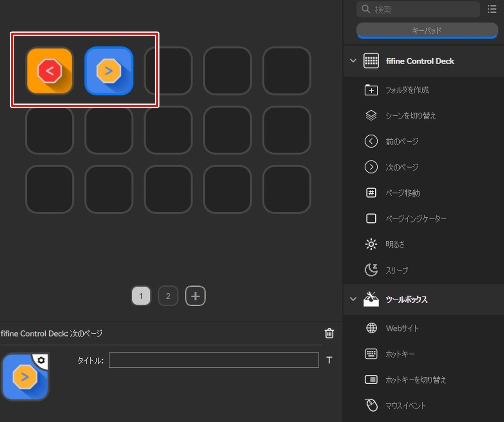
Task: Select the Webサイト toolbox action
Action: (x=402, y=328)
